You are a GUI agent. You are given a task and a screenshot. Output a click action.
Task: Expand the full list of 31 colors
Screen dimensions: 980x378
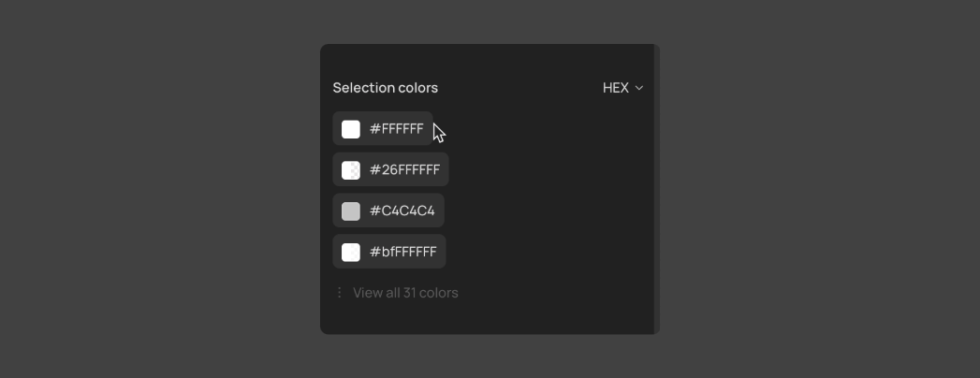pos(405,293)
